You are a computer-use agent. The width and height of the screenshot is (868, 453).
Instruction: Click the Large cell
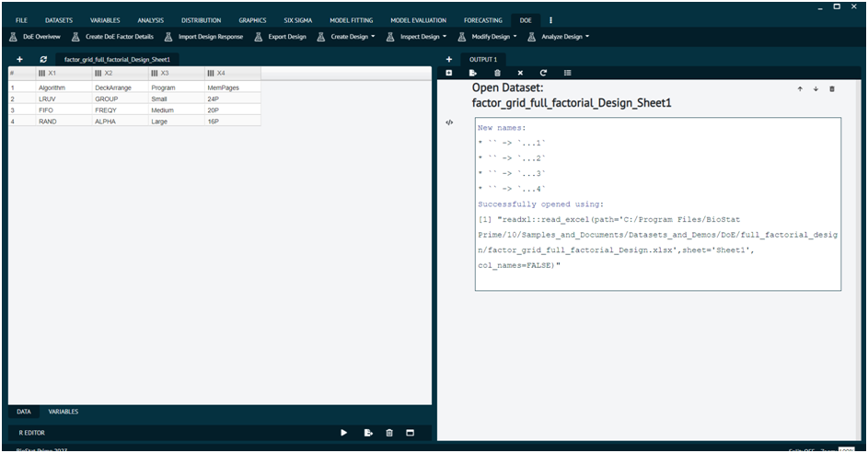click(177, 122)
